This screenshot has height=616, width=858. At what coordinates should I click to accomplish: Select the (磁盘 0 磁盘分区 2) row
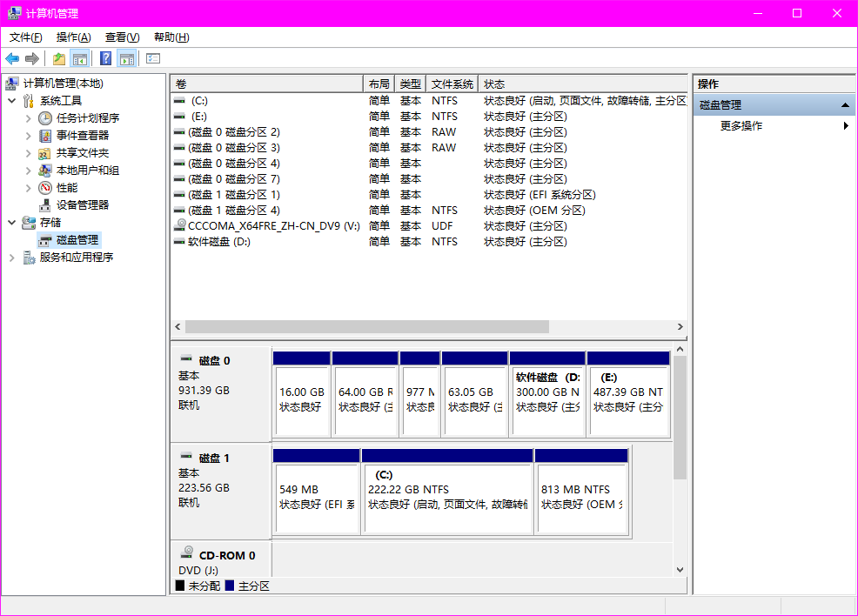coord(429,132)
